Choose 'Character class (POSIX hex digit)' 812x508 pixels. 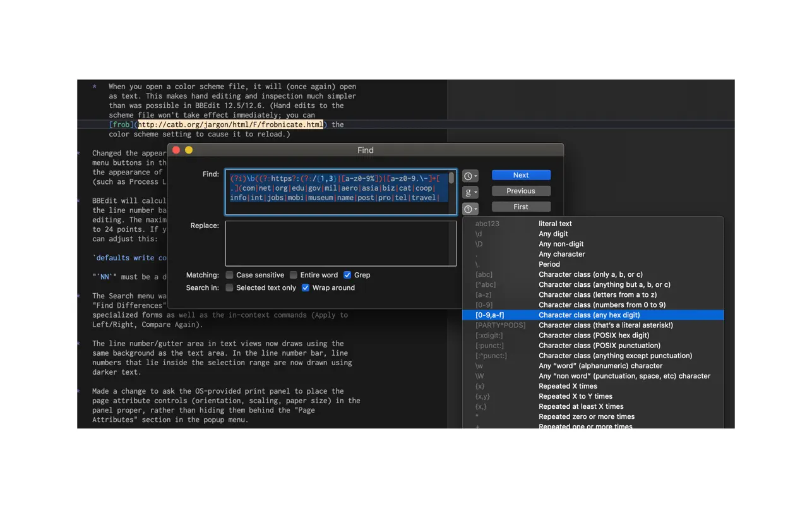pyautogui.click(x=593, y=336)
